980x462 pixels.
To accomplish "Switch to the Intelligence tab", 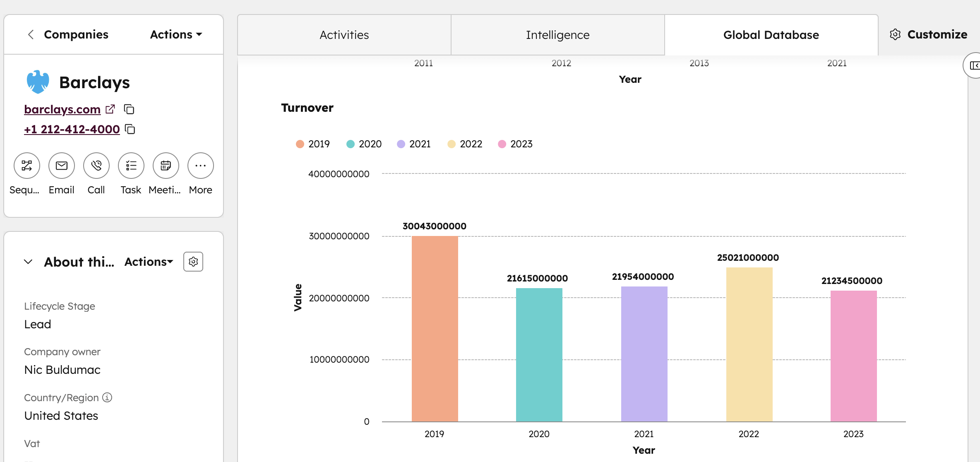I will pyautogui.click(x=558, y=35).
